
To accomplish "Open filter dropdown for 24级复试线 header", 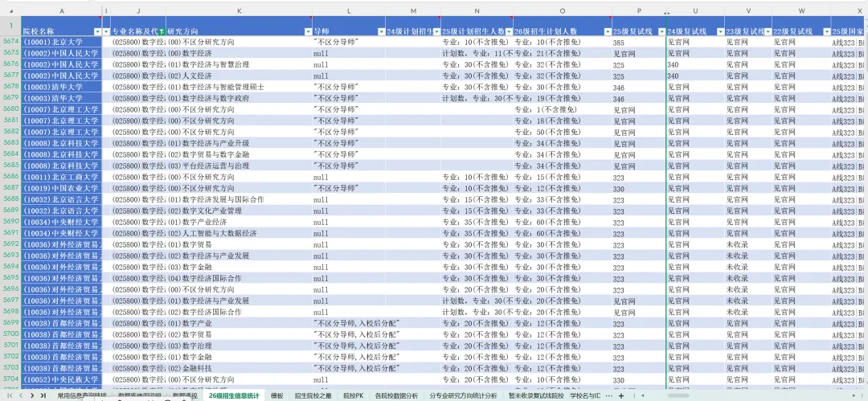I will pos(720,32).
